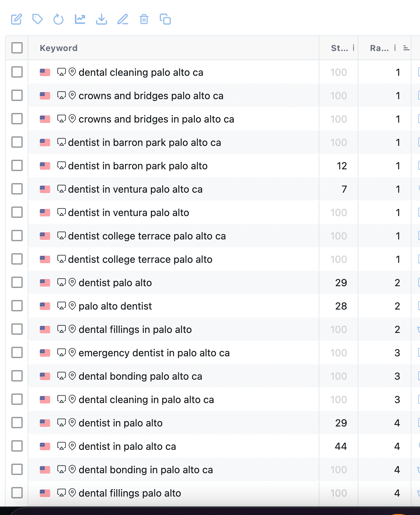Click the Keyword column header
Image resolution: width=420 pixels, height=515 pixels.
[x=59, y=48]
